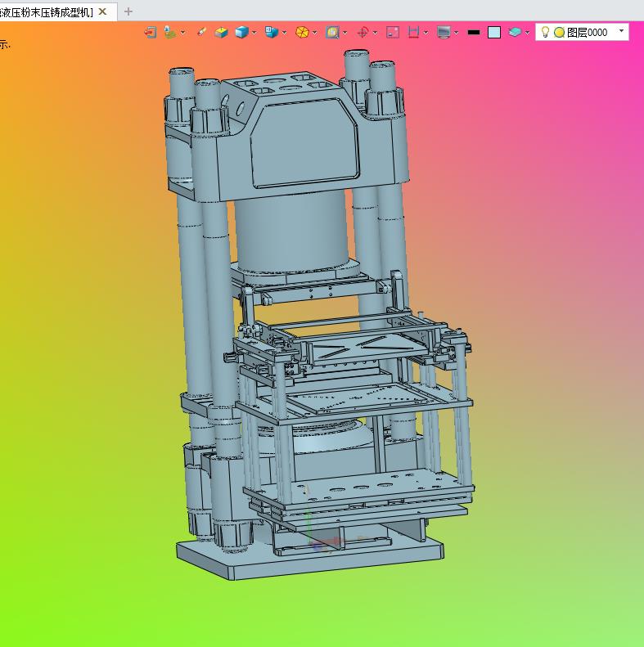The image size is (644, 647).
Task: Expand the red crosshair dropdown arrow
Action: (375, 33)
